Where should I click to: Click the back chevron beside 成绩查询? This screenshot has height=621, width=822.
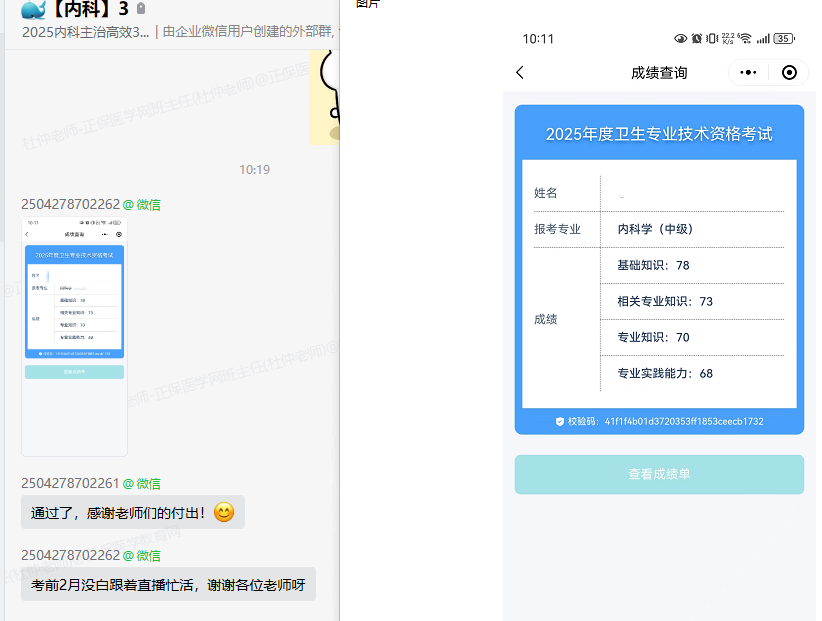pos(520,73)
